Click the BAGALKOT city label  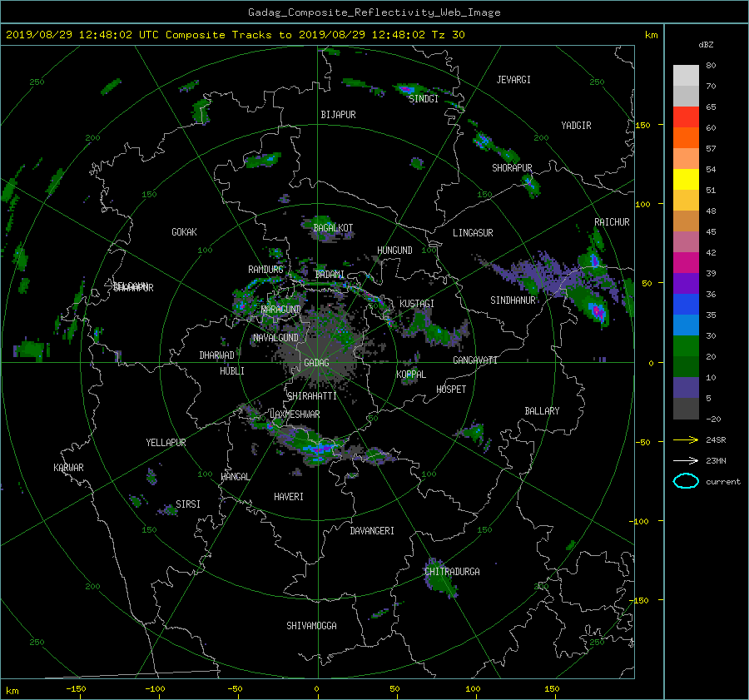[x=333, y=228]
